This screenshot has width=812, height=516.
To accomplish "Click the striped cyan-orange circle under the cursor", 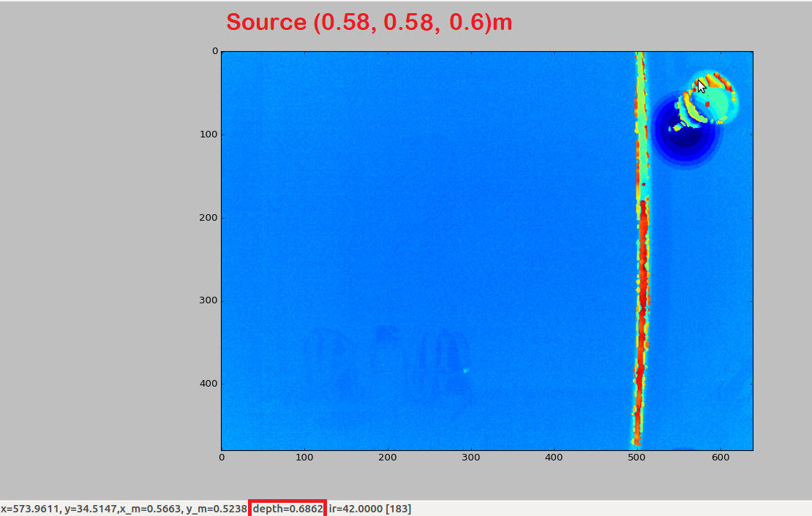I will [x=707, y=99].
